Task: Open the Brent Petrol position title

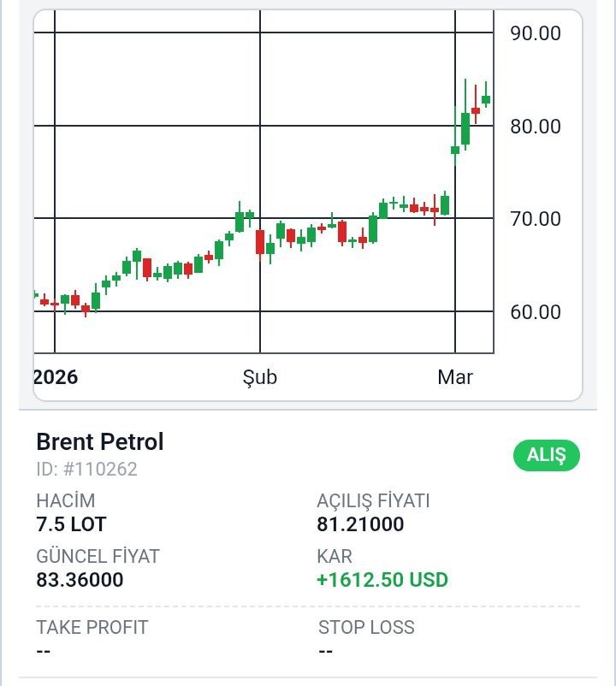Action: click(99, 442)
